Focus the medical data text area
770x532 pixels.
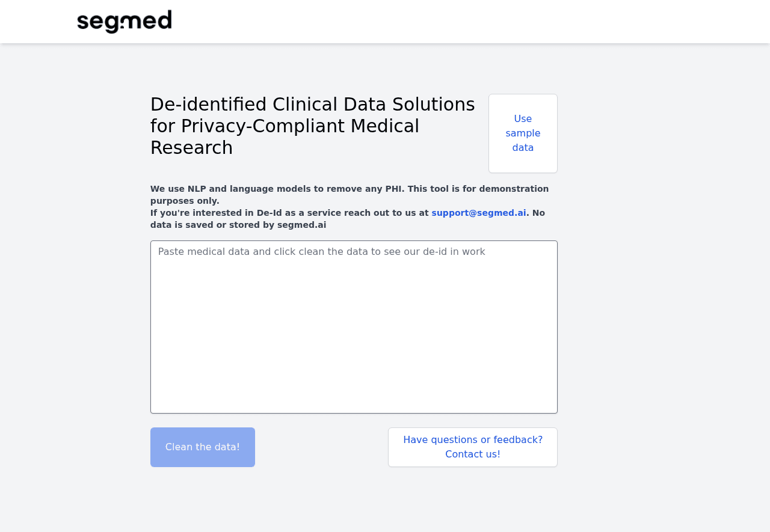click(354, 326)
